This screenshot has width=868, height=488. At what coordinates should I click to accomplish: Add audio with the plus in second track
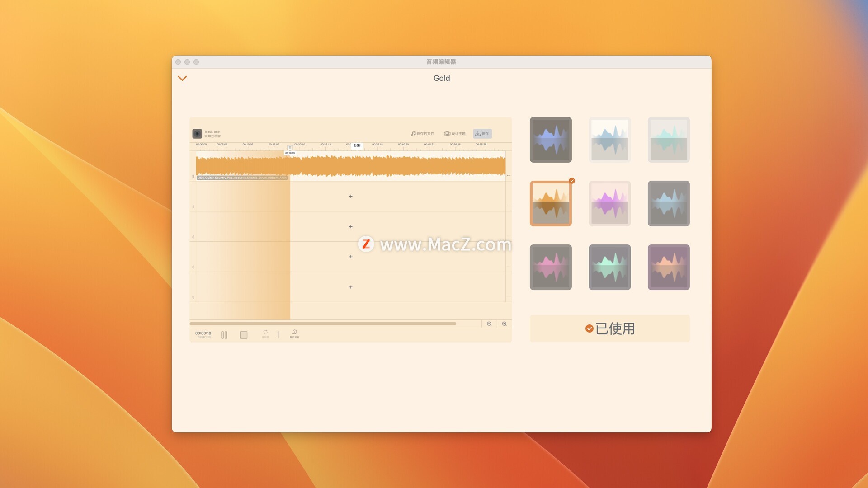click(351, 197)
